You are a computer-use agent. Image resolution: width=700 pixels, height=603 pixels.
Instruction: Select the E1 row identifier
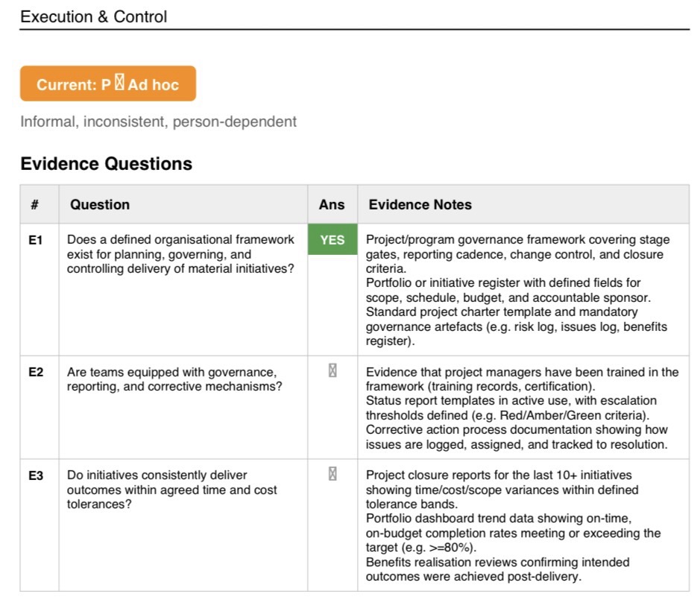click(x=36, y=240)
